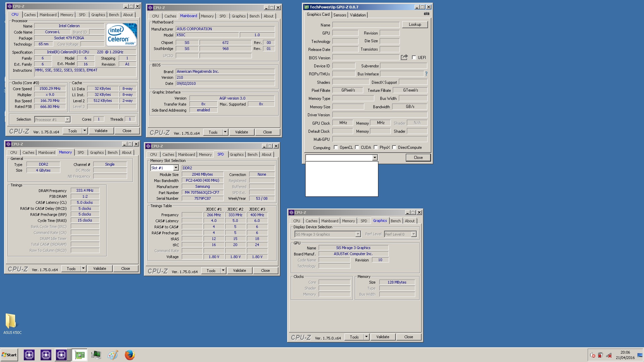This screenshot has width=644, height=362.
Task: Click the Bus Interface question mark icon
Action: coord(426,74)
